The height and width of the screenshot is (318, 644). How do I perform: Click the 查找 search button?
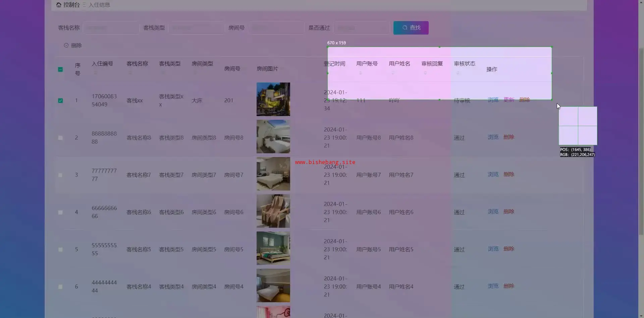[411, 28]
